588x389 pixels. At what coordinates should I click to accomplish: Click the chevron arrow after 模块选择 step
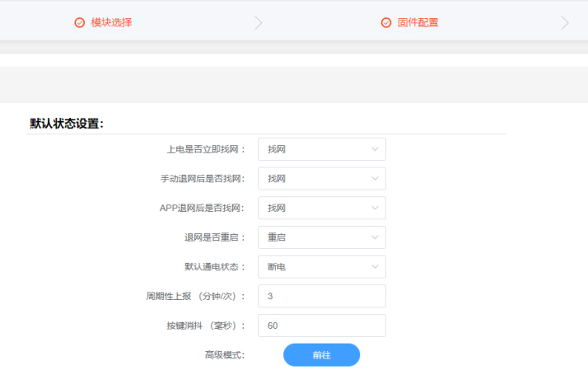[x=259, y=23]
